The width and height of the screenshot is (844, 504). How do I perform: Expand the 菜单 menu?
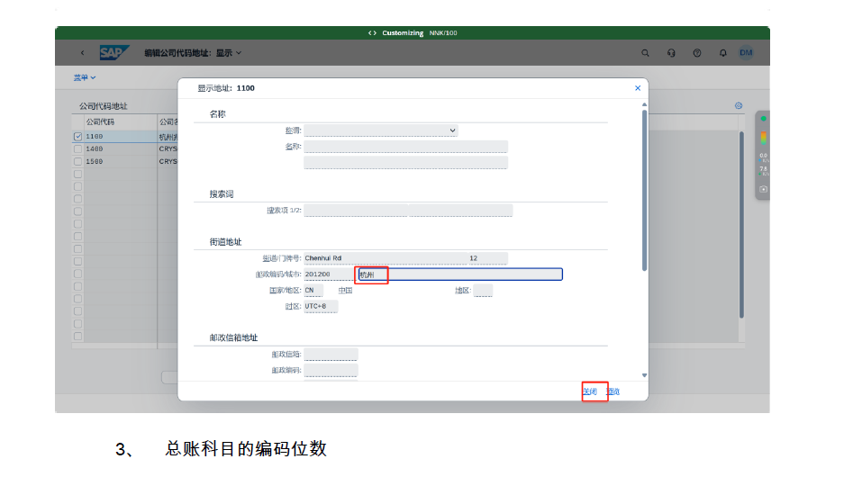85,78
